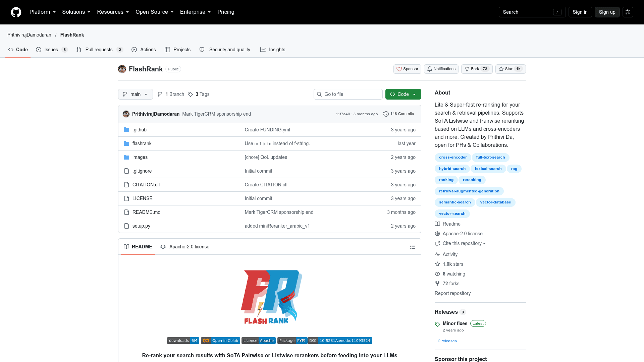Open the images folder icon
644x362 pixels.
click(126, 157)
